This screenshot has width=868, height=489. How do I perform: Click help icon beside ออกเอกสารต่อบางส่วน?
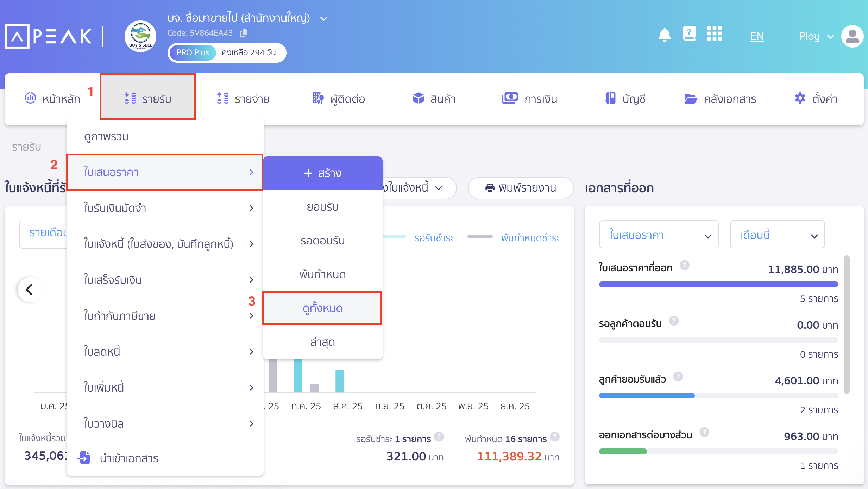704,432
